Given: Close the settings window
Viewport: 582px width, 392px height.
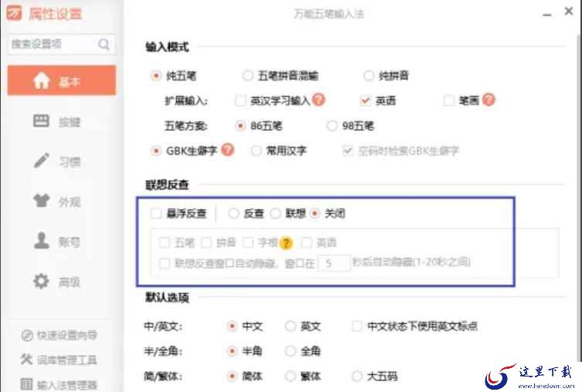Looking at the screenshot, I should [568, 12].
